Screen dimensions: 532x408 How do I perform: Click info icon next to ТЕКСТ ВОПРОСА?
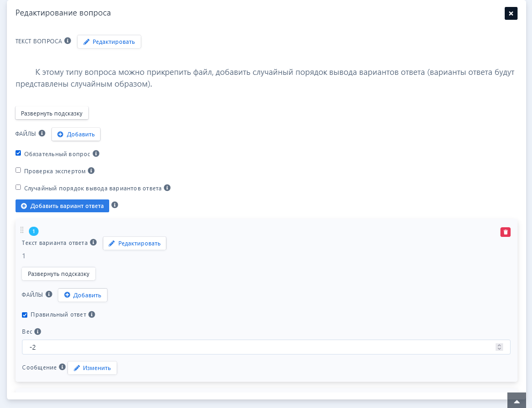pos(67,41)
